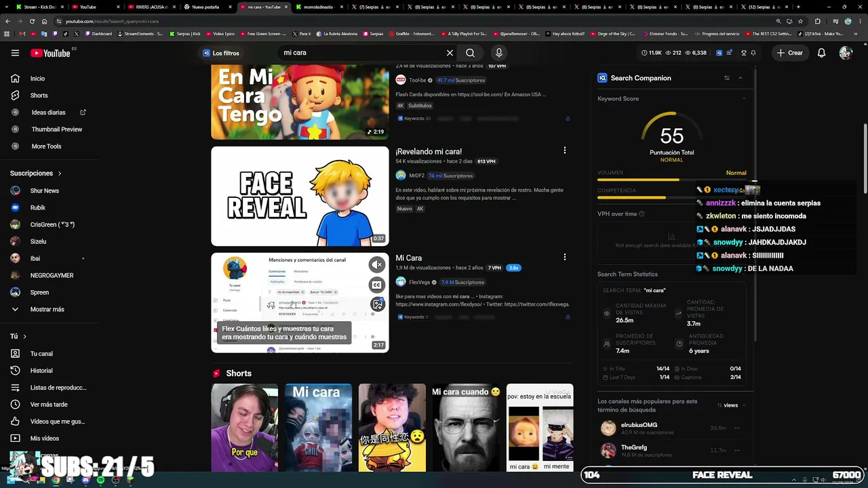
Task: Clear the search box text
Action: point(450,53)
